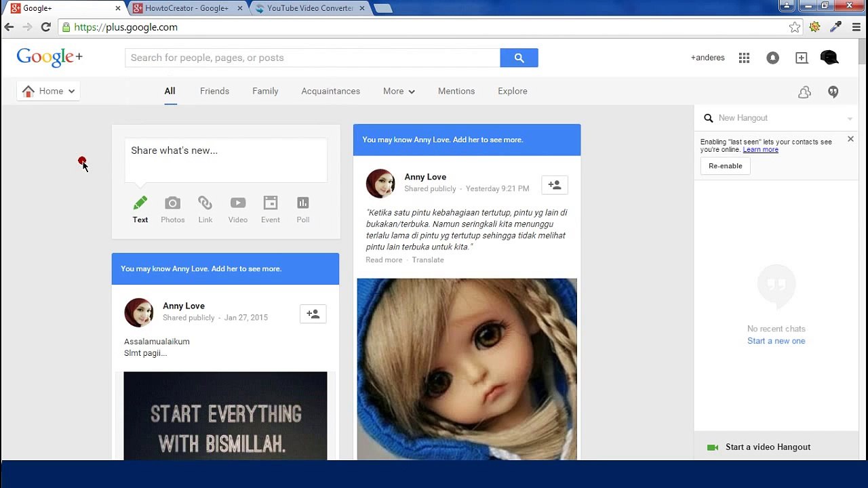Click the Share what's new box
Screen dimensions: 868x488
[226, 160]
